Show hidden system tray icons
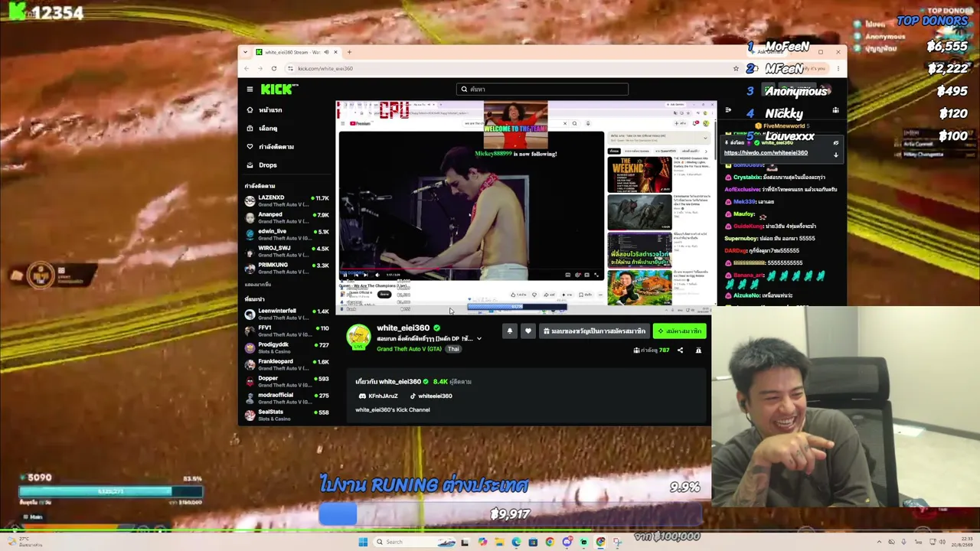 click(880, 542)
